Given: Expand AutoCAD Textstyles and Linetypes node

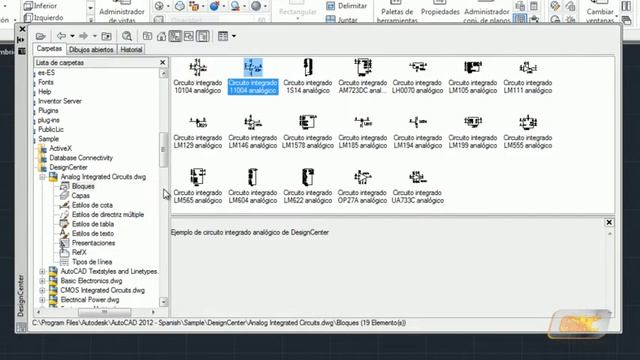Looking at the screenshot, I should click(42, 271).
